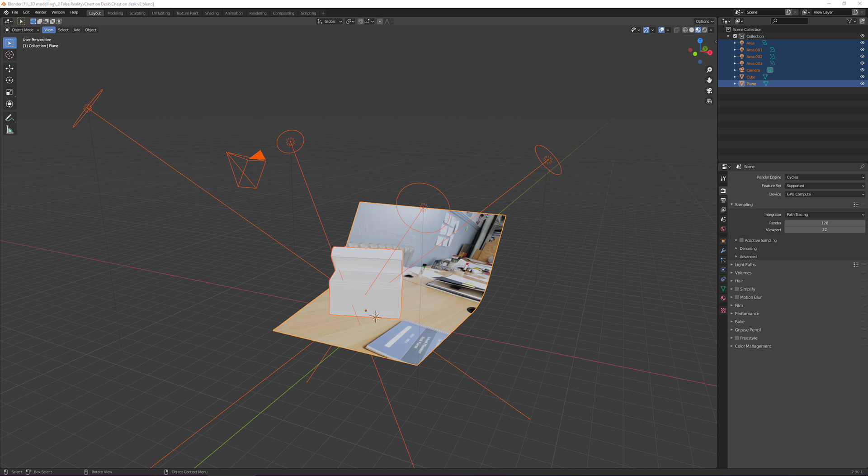Activate the Rotate tool
The width and height of the screenshot is (868, 476).
point(9,81)
